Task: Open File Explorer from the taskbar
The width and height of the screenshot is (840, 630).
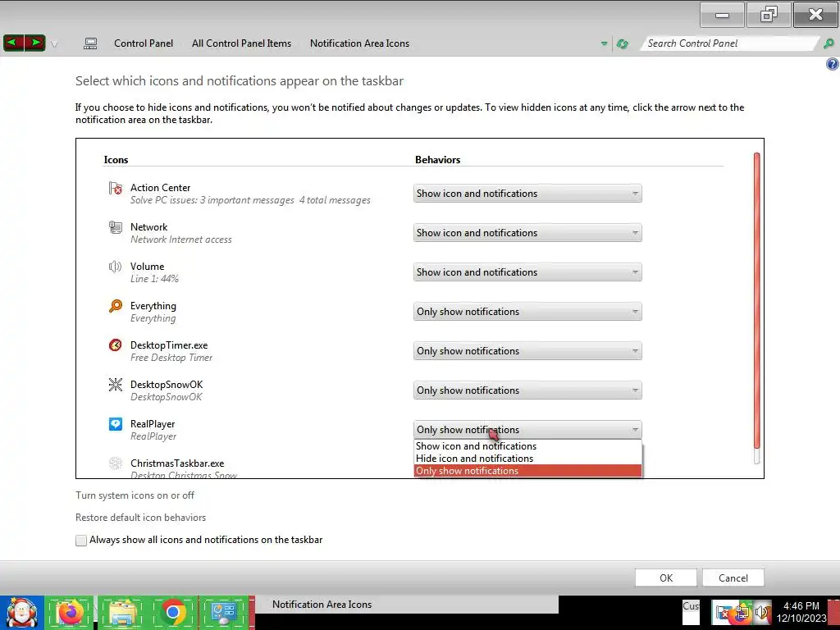Action: (x=121, y=612)
